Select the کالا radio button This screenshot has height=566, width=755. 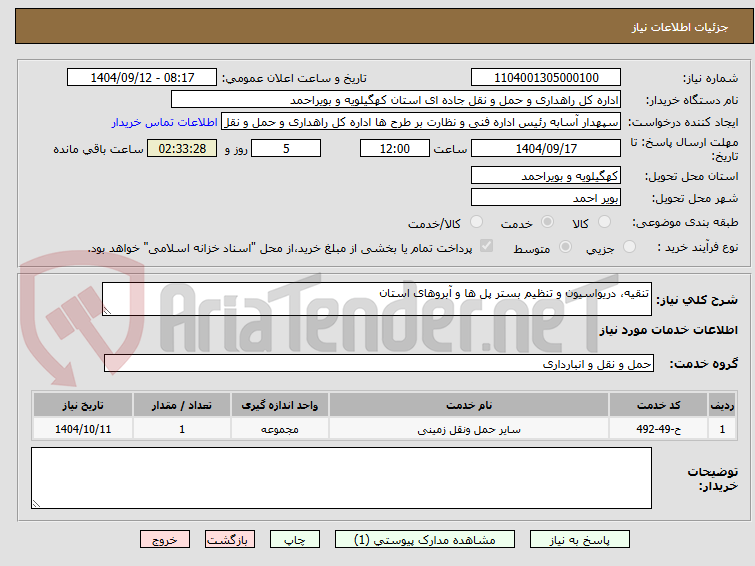coord(604,222)
